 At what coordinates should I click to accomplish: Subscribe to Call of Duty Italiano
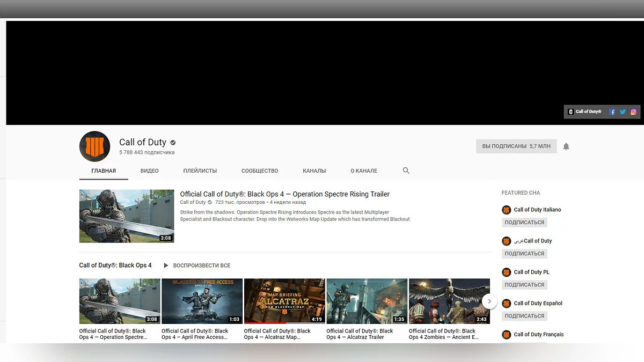[x=524, y=223]
